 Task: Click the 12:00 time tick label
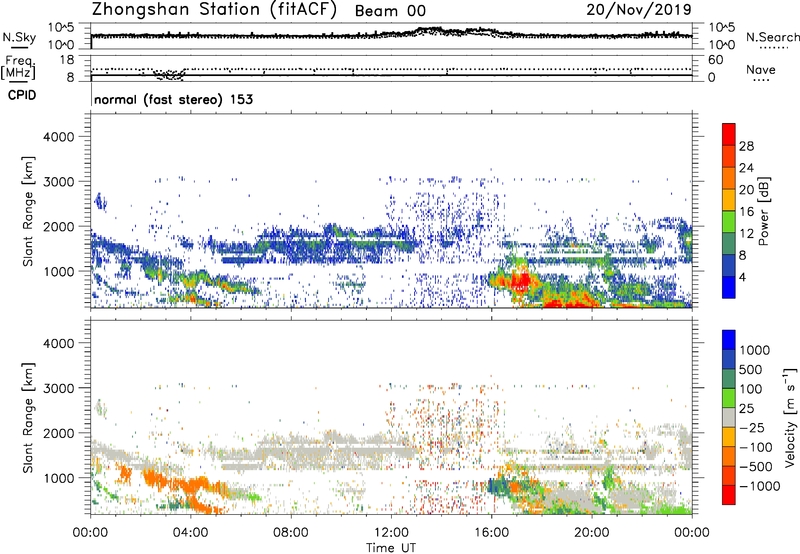point(391,533)
